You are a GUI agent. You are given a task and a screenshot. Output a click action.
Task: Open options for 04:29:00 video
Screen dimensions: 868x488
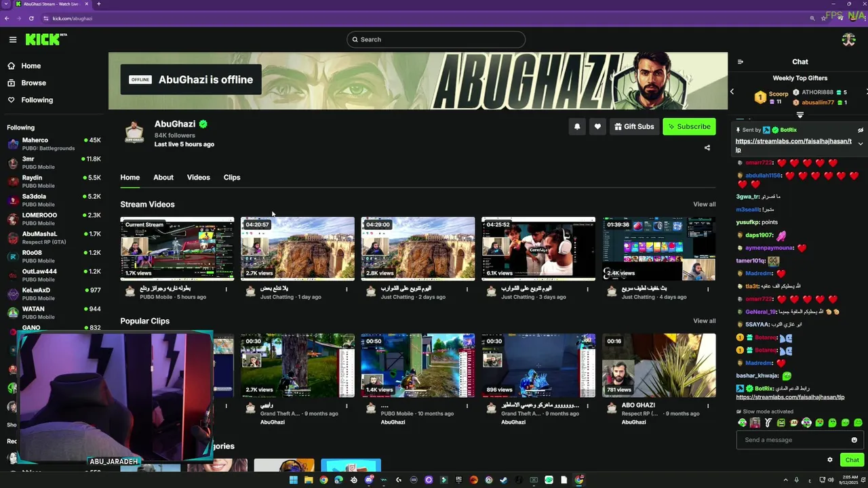coord(467,289)
